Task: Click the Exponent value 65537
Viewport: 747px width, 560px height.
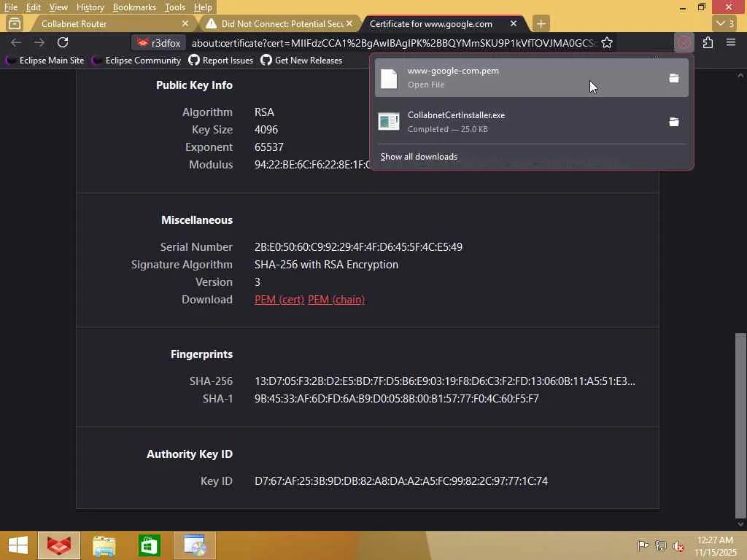Action: 268,147
